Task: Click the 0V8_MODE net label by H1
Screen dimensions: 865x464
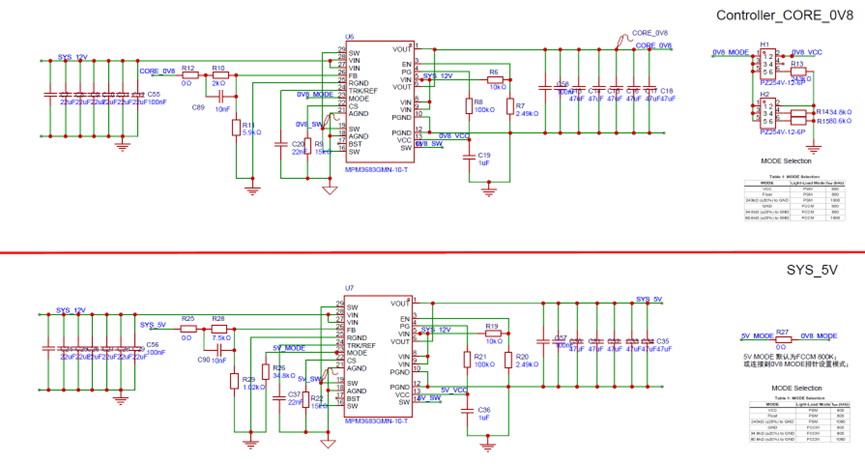Action: click(730, 51)
